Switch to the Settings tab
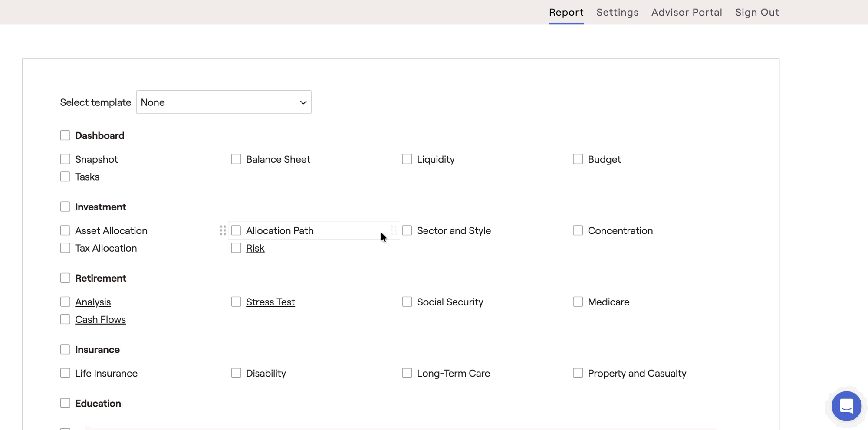The image size is (868, 430). point(617,12)
